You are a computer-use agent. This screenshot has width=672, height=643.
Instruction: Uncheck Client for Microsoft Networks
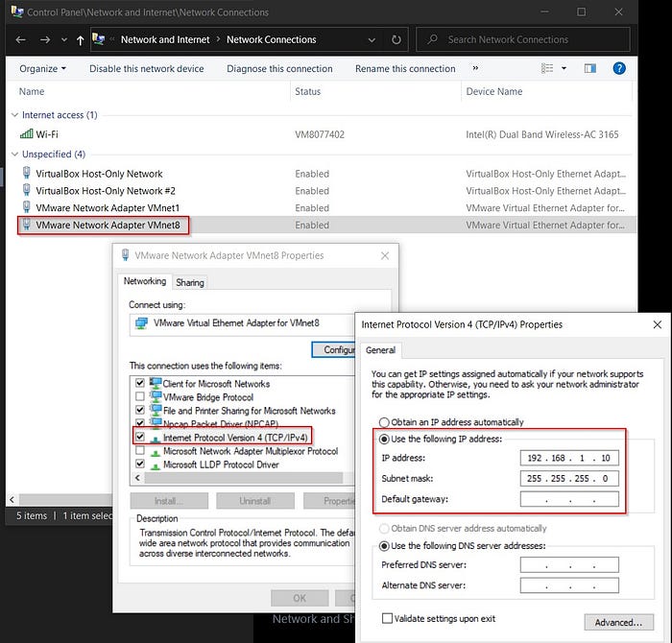(x=141, y=384)
